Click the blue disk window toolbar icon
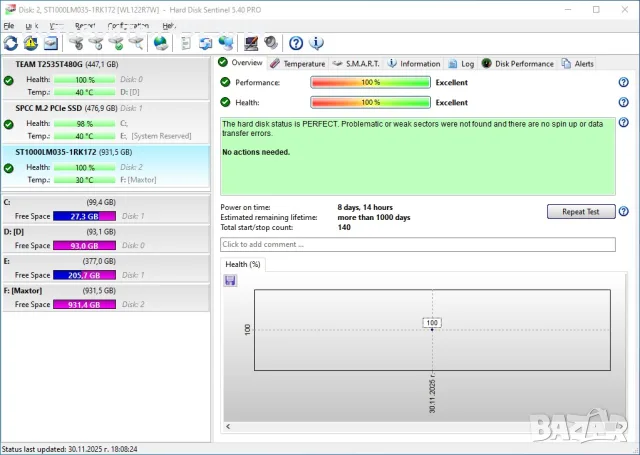Screen dimensions: 640x455 [x=51, y=43]
